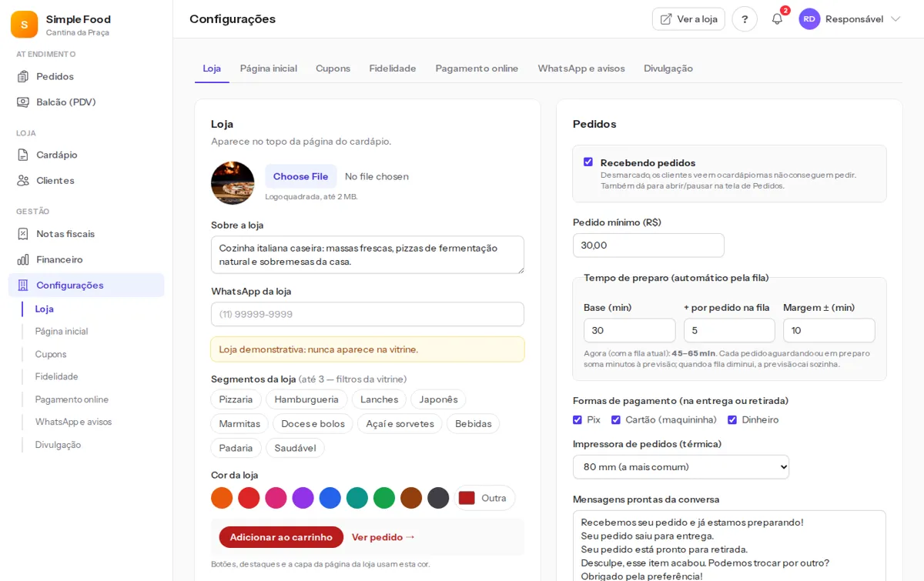Click the Simple Food orange logo icon
The image size is (924, 581).
[24, 25]
